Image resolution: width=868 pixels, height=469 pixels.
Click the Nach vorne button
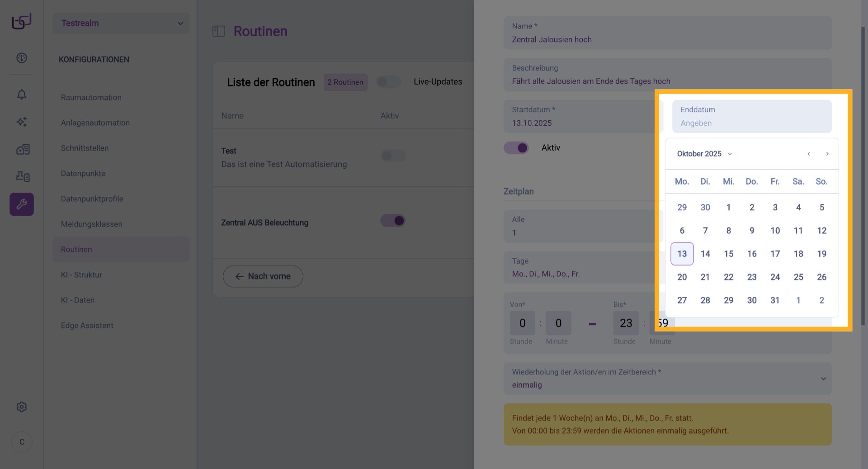tap(263, 276)
